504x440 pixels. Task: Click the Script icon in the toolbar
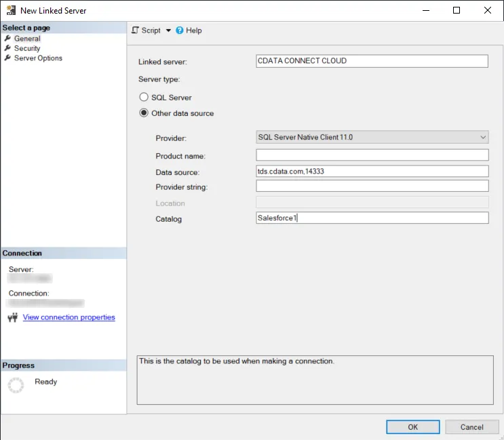[x=135, y=31]
